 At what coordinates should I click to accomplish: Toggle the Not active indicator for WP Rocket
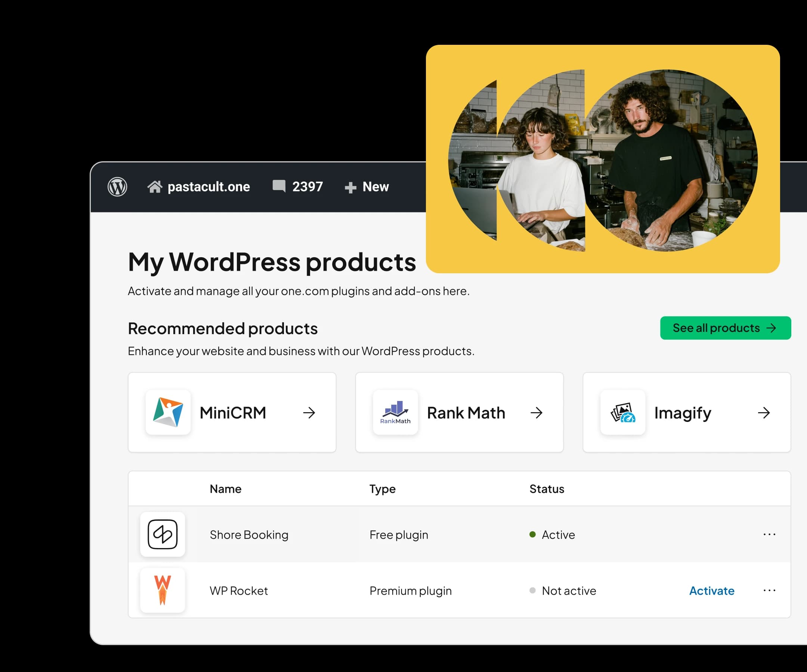(532, 591)
